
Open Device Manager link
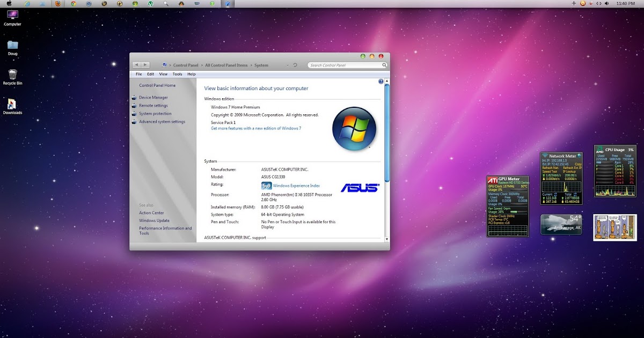click(x=153, y=98)
